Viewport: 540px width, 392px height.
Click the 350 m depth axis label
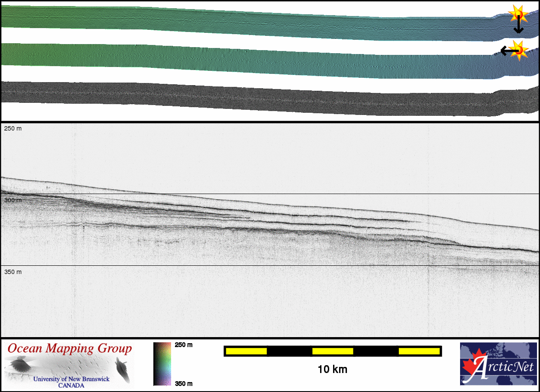coord(13,272)
